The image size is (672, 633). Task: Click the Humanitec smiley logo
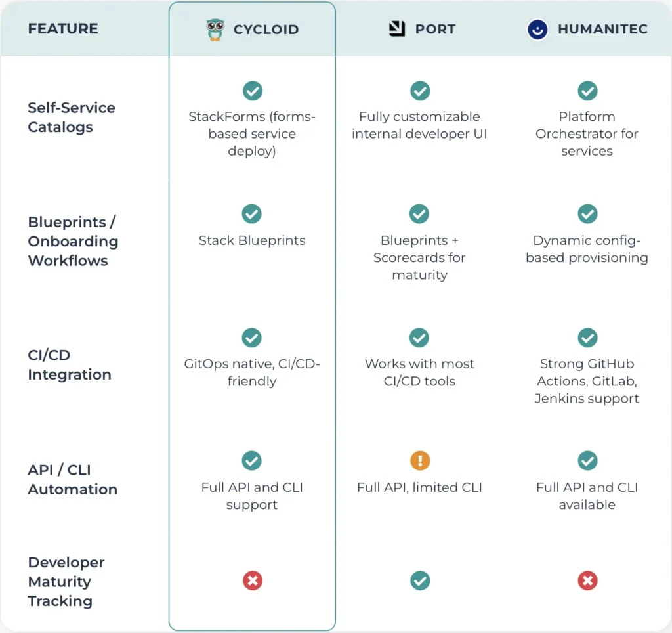pyautogui.click(x=537, y=29)
